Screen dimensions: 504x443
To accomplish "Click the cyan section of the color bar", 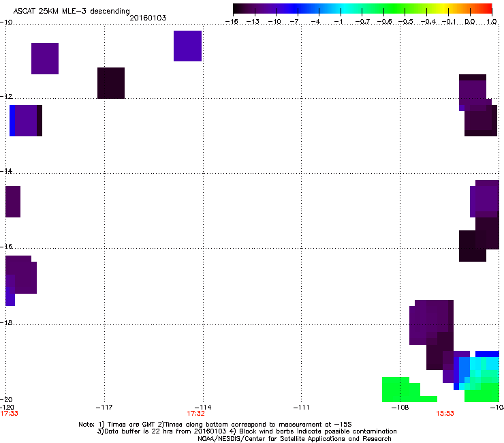I will click(x=345, y=9).
